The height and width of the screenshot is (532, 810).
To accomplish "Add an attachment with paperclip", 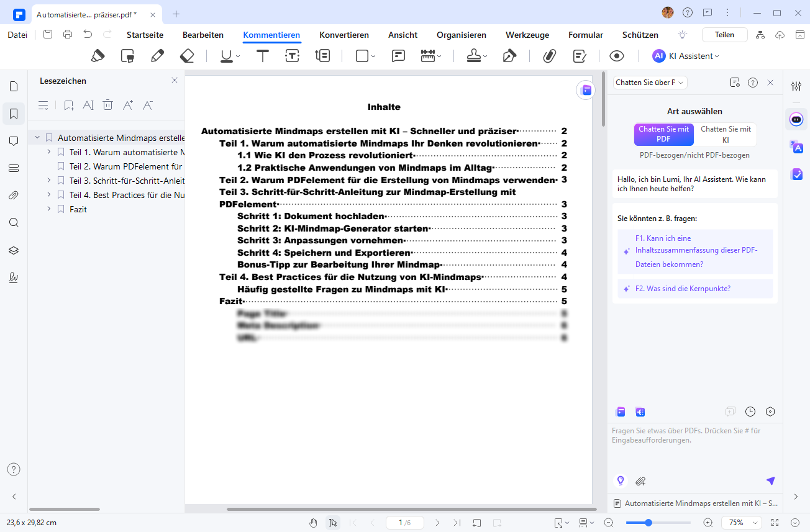I will tap(549, 56).
